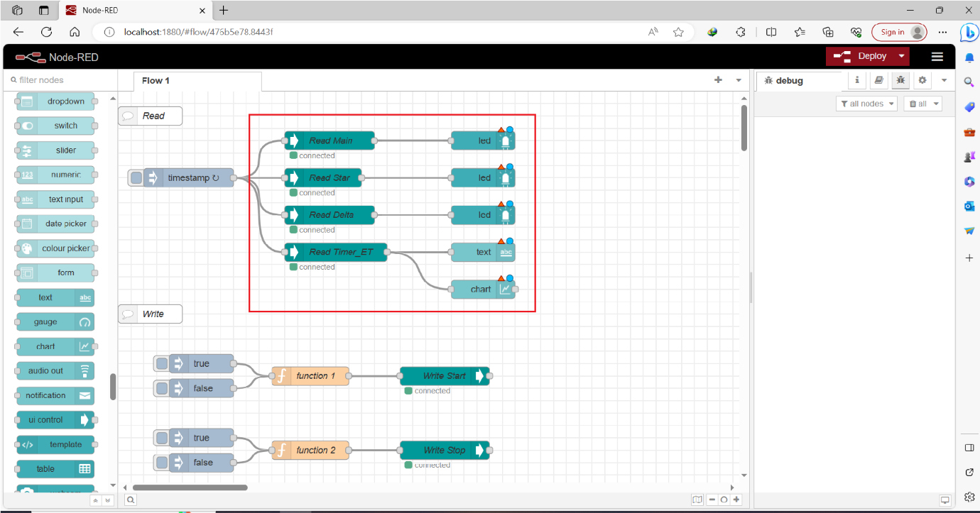Open the trash all dropdown in debug panel
The width and height of the screenshot is (980, 513).
pos(922,103)
